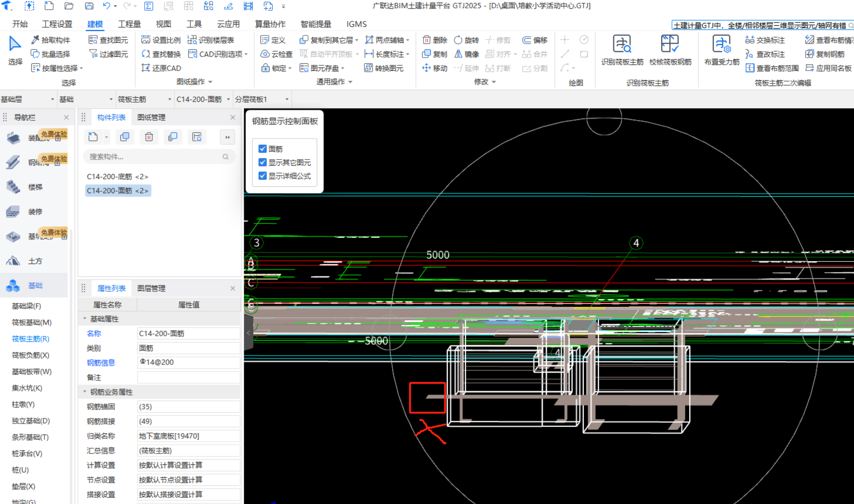
Task: Click 校核筏板钢筋 large icon
Action: click(x=670, y=50)
